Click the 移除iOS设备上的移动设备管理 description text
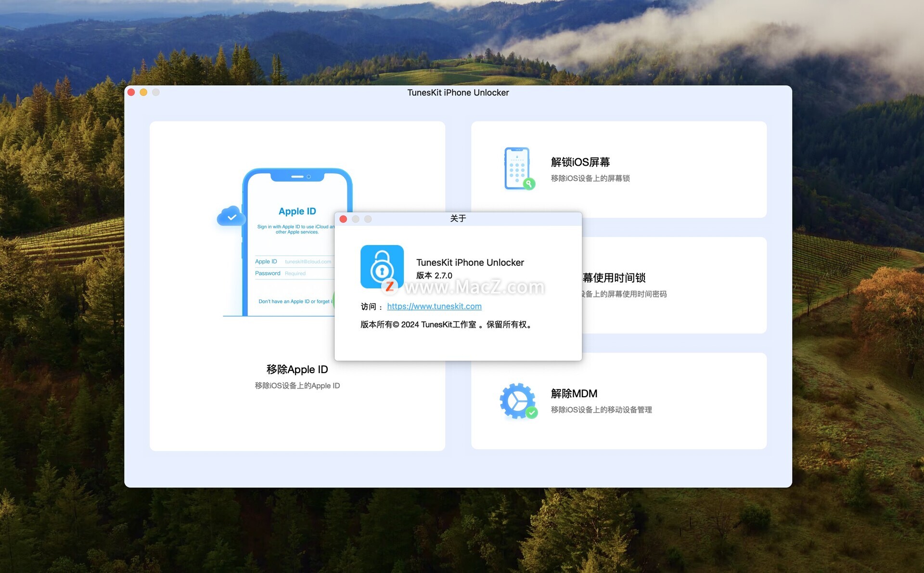 pos(601,410)
